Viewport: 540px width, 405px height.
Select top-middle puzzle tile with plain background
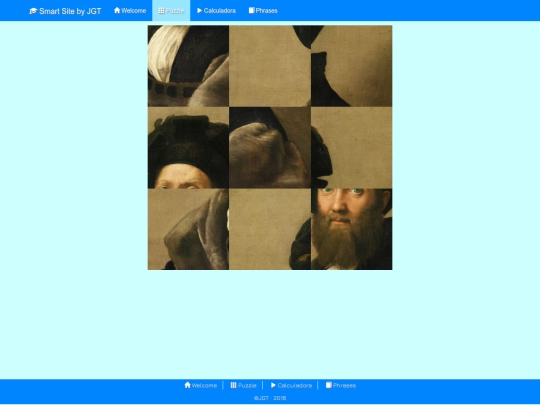coord(270,66)
